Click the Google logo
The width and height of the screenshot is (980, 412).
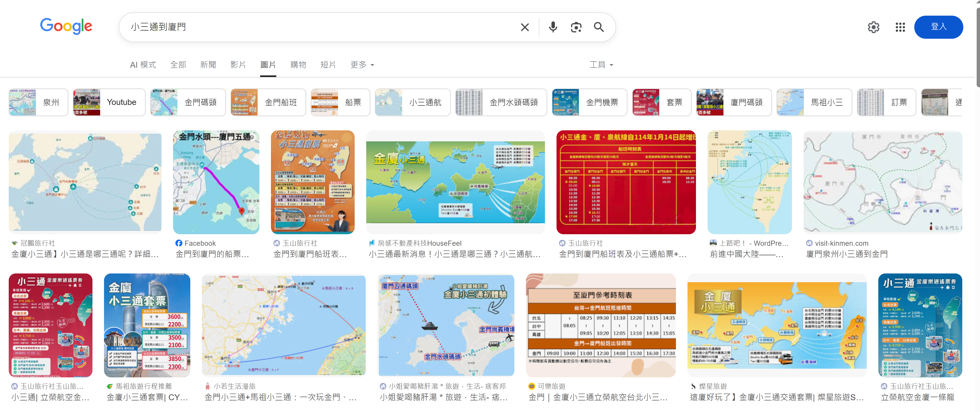pyautogui.click(x=66, y=26)
